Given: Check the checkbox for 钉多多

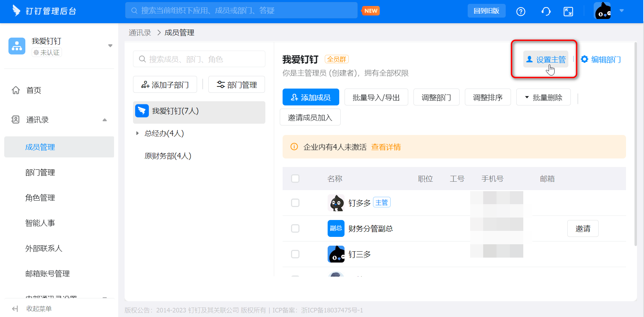Looking at the screenshot, I should point(295,203).
